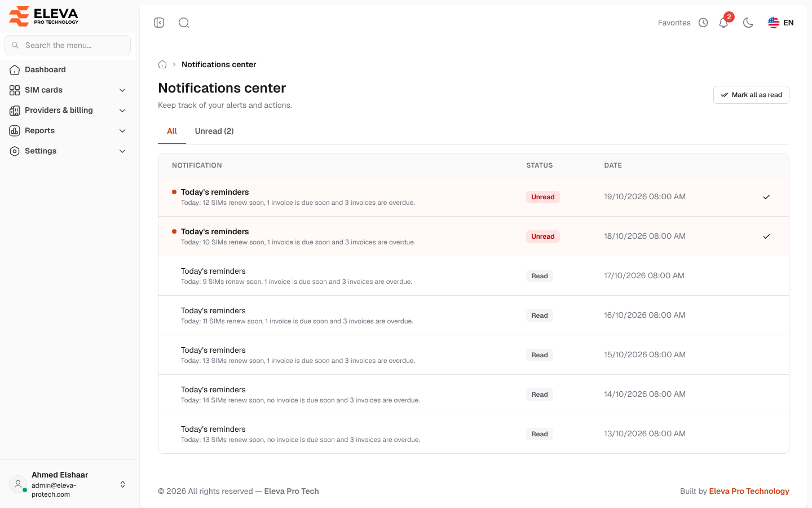Click the Unread badge on 19/10/2026 row
The image size is (812, 508).
pyautogui.click(x=543, y=197)
